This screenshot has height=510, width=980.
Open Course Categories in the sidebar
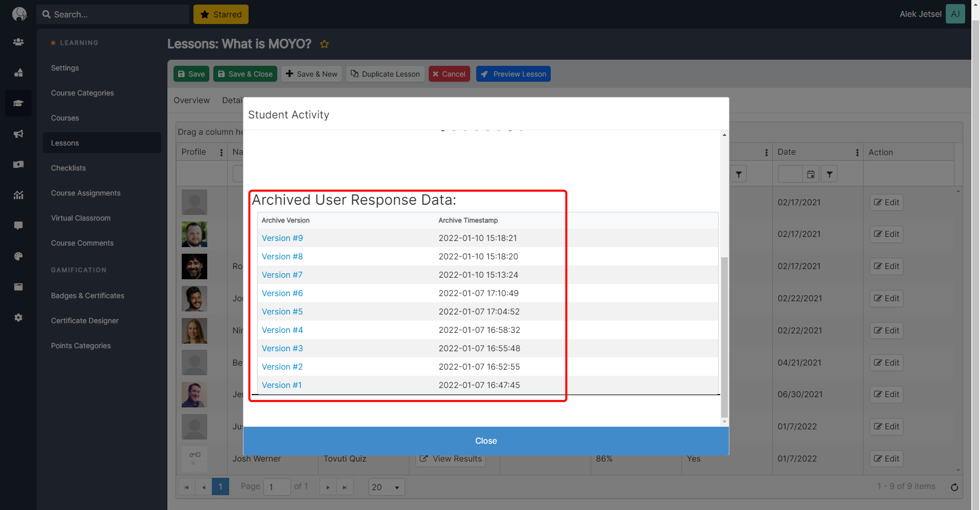click(82, 93)
